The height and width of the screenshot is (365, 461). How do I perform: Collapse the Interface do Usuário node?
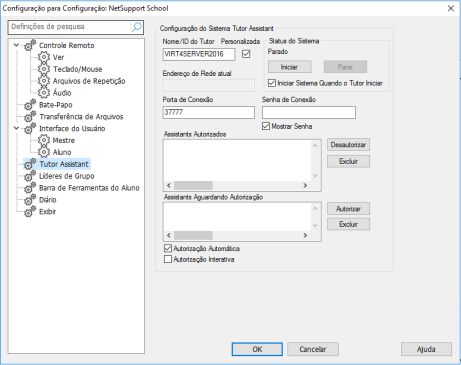16,128
